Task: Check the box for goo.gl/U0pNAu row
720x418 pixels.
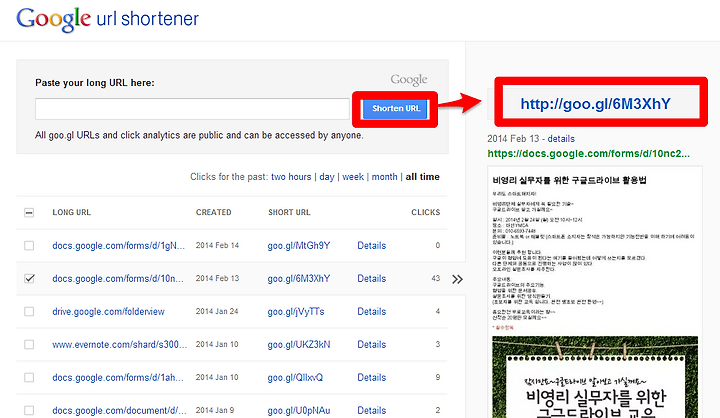Action: 29,410
